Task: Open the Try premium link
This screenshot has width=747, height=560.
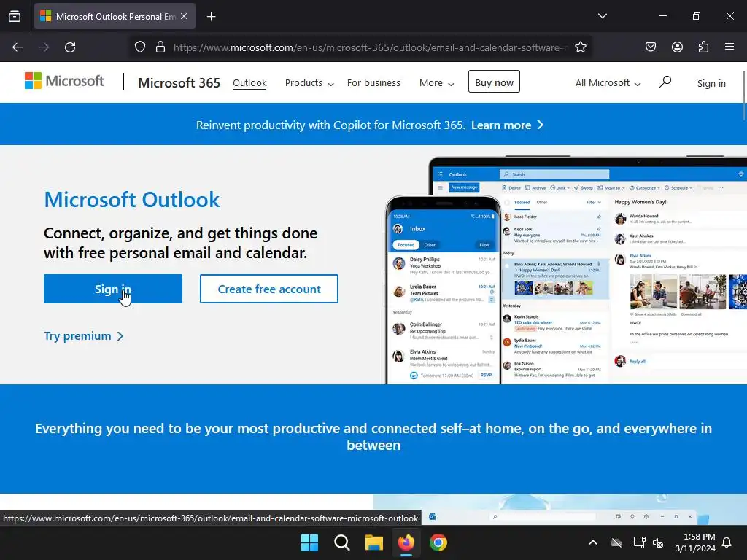Action: 84,336
